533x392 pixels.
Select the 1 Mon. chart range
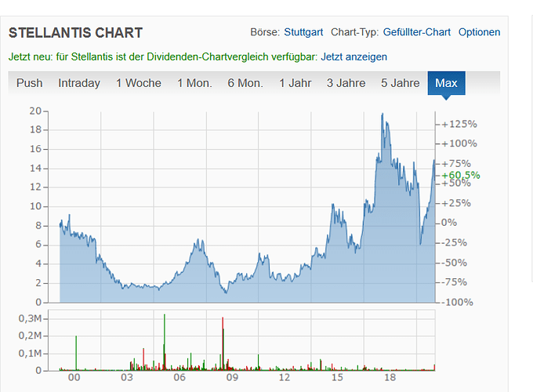194,83
